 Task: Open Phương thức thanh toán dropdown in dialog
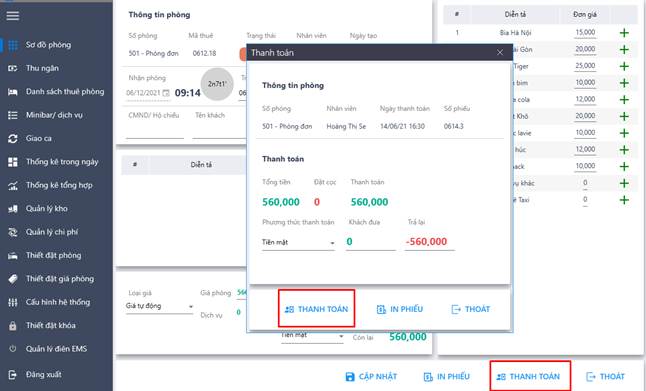pyautogui.click(x=298, y=242)
